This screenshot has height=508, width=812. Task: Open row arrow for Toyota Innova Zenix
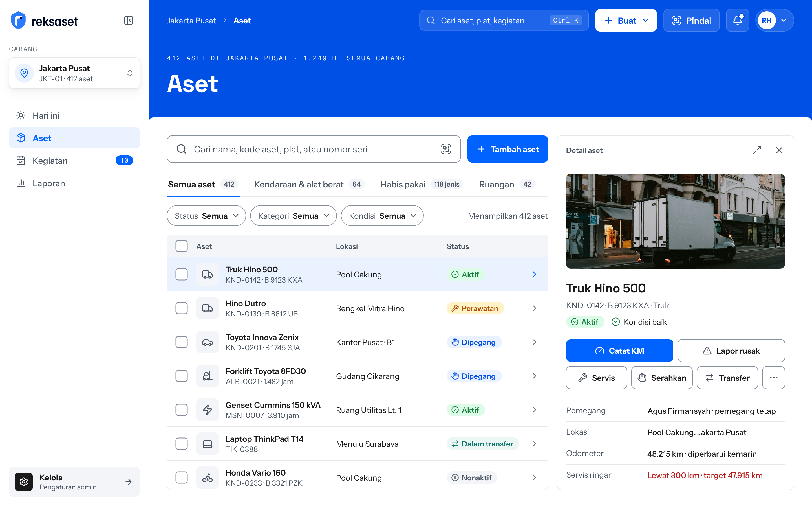click(535, 342)
